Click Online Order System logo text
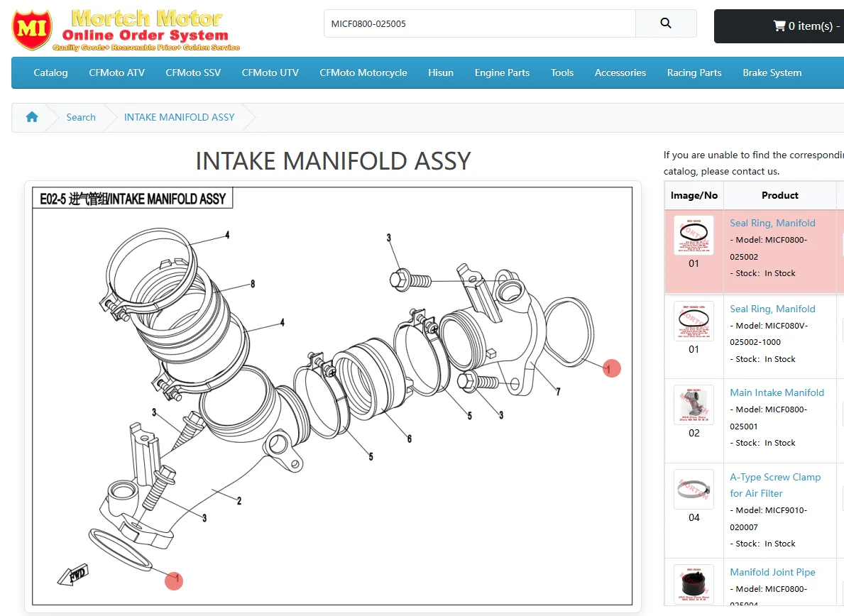The width and height of the screenshot is (844, 616). (146, 35)
